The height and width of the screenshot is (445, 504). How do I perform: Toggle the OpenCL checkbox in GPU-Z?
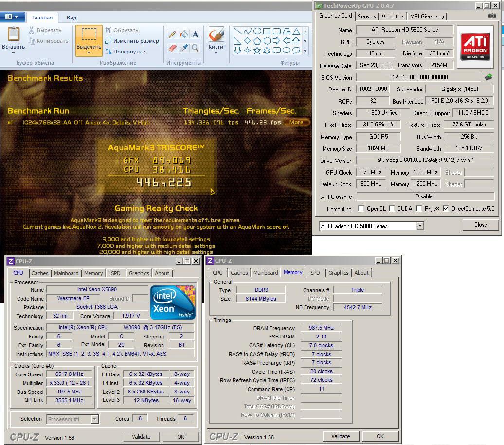coord(361,209)
